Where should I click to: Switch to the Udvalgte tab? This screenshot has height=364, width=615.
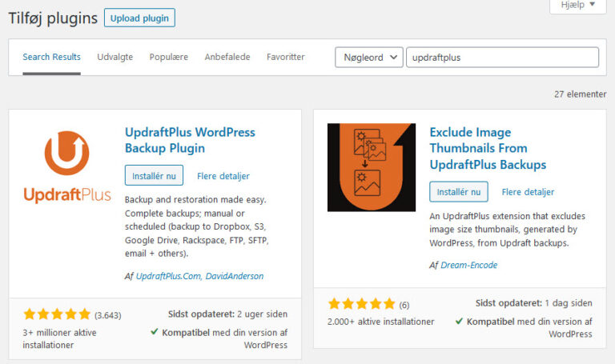115,58
